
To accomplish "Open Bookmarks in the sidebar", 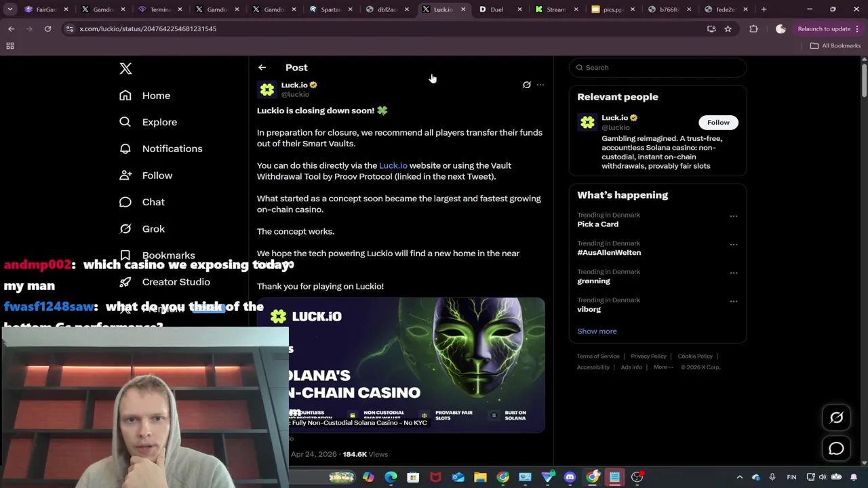I will pyautogui.click(x=157, y=256).
